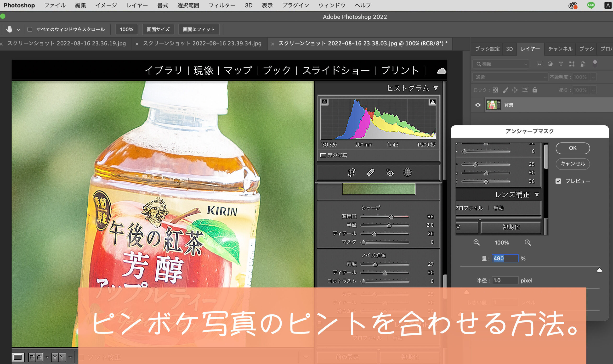Open the 現像 module in the image
Screen dimensions: 613x364
[x=204, y=71]
